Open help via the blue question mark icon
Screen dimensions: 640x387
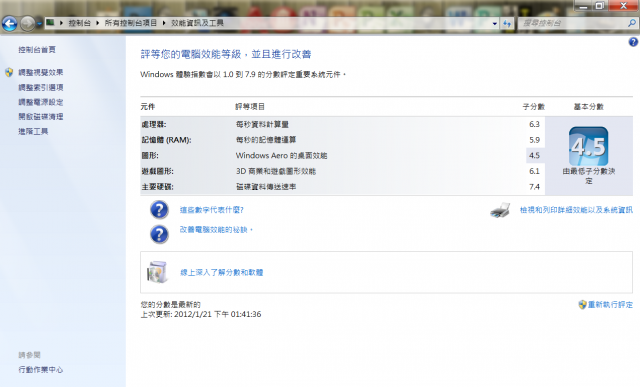(633, 42)
